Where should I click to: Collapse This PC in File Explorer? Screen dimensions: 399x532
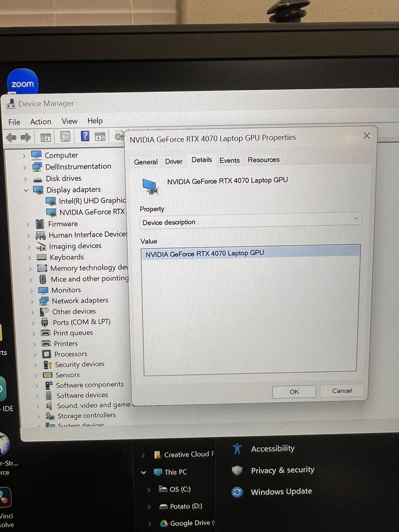pyautogui.click(x=144, y=473)
